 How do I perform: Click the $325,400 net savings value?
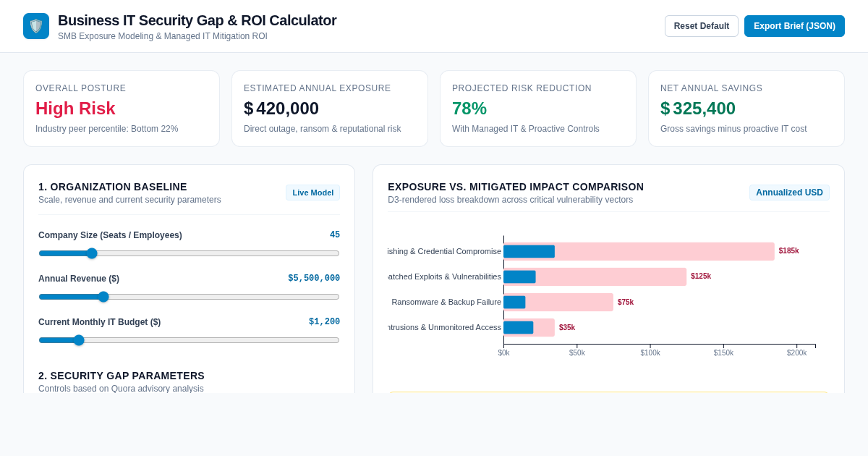[698, 109]
